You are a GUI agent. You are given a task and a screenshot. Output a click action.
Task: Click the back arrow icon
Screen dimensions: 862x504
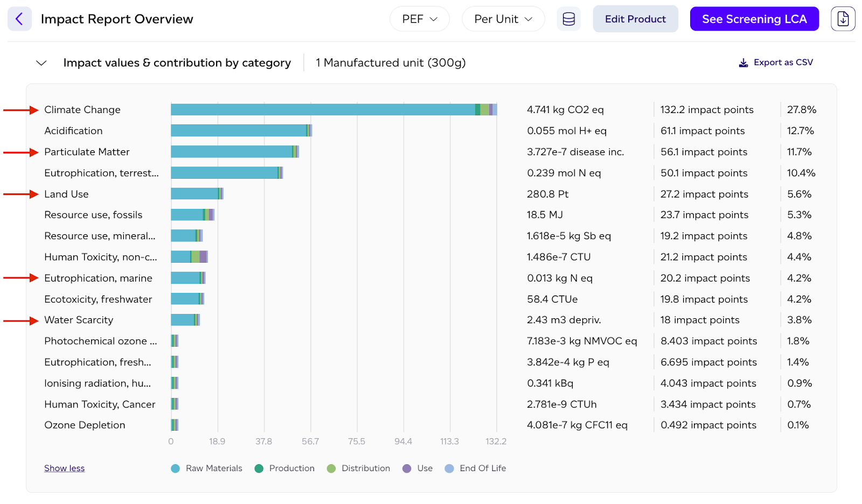19,19
